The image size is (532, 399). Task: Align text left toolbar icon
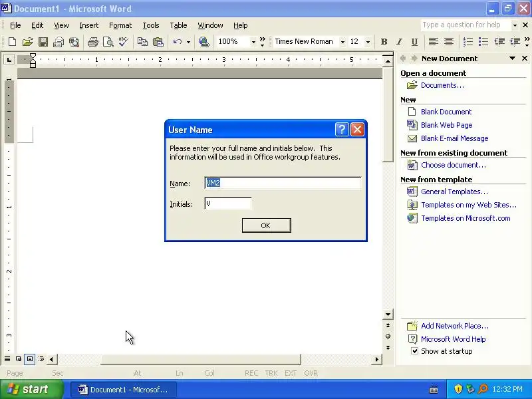(x=433, y=42)
